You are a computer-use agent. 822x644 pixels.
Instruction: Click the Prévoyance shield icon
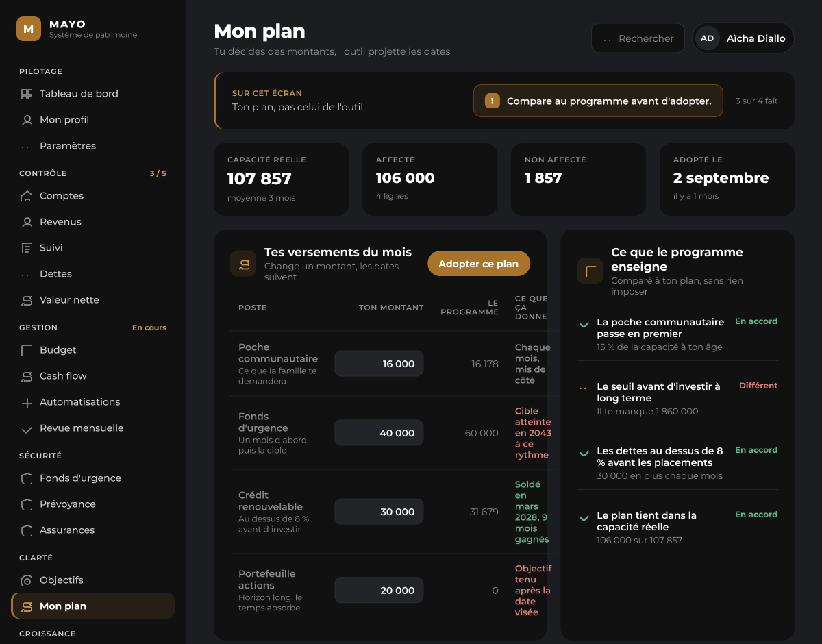(27, 504)
